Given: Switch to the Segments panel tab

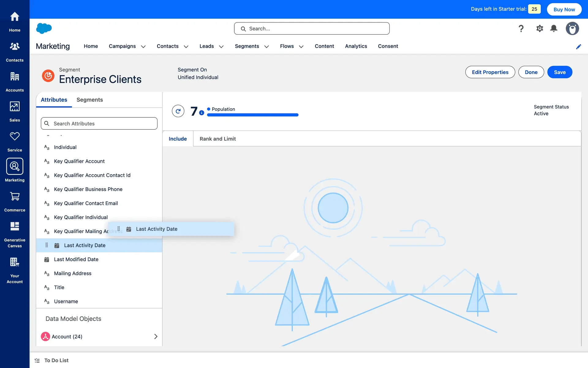Looking at the screenshot, I should (x=89, y=100).
